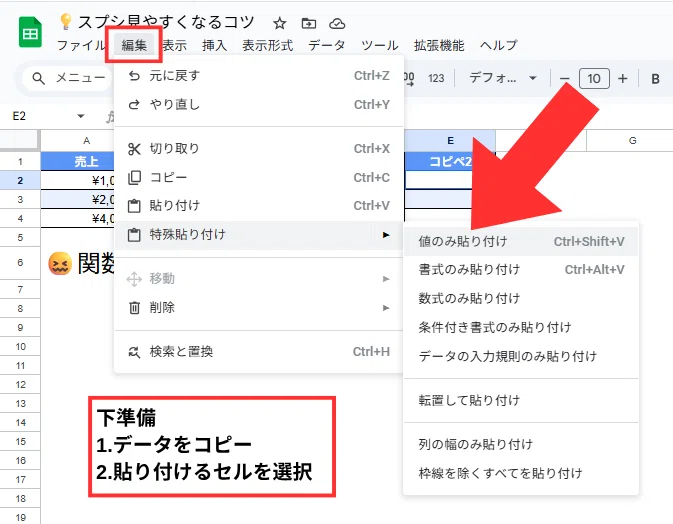Select 列の幅のみ貼り付け option

pos(521,444)
